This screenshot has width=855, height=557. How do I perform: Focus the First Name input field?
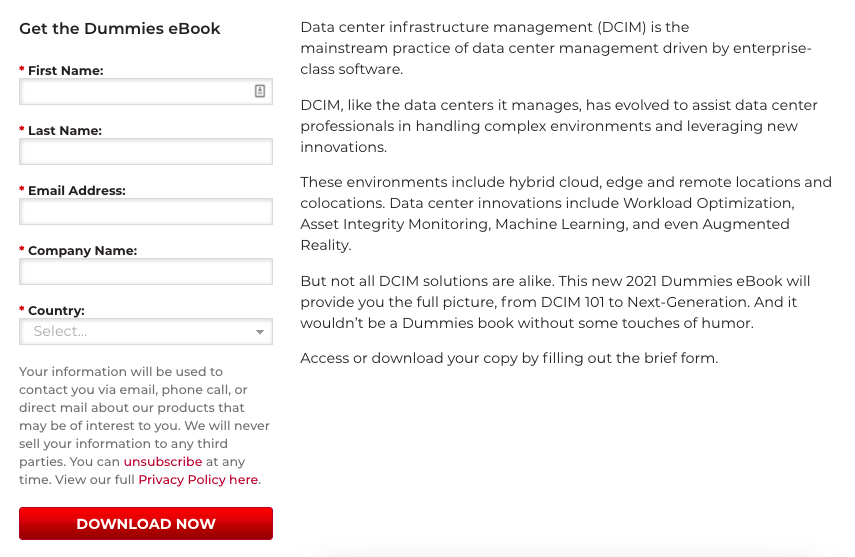146,92
